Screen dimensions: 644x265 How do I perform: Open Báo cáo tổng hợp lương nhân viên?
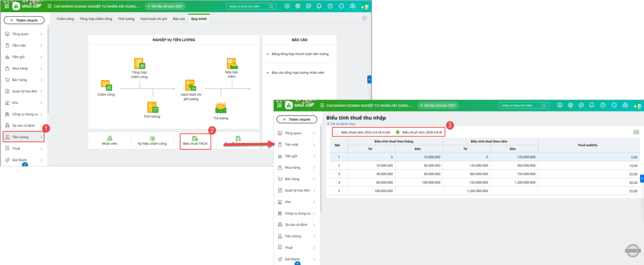[297, 73]
